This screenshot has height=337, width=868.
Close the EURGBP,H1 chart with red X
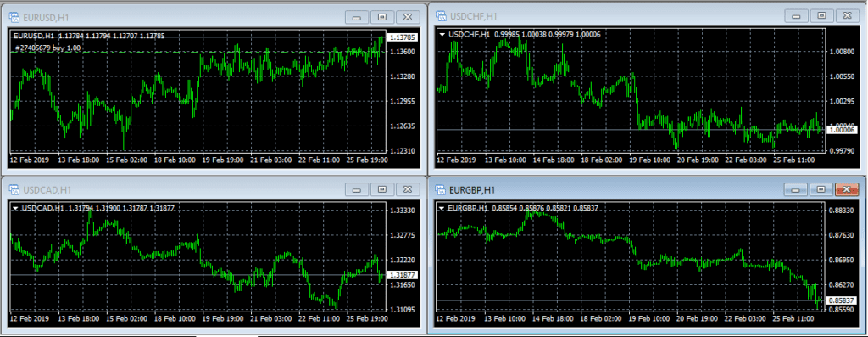point(847,189)
